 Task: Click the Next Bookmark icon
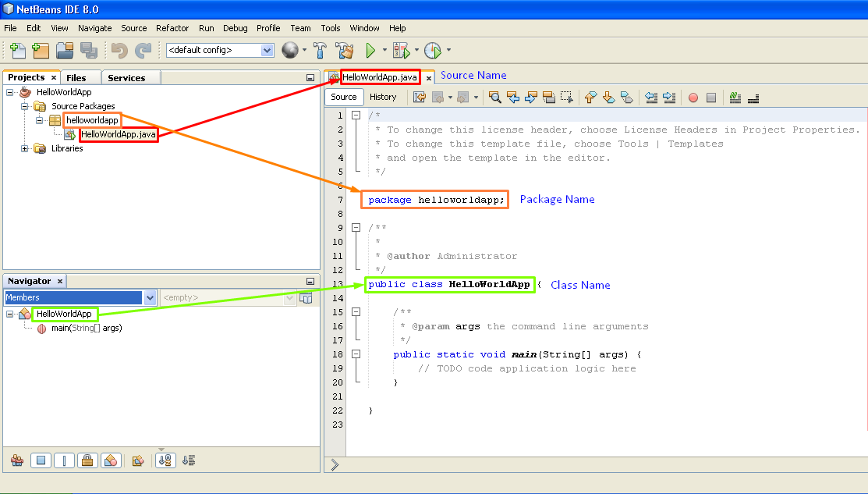click(x=608, y=98)
